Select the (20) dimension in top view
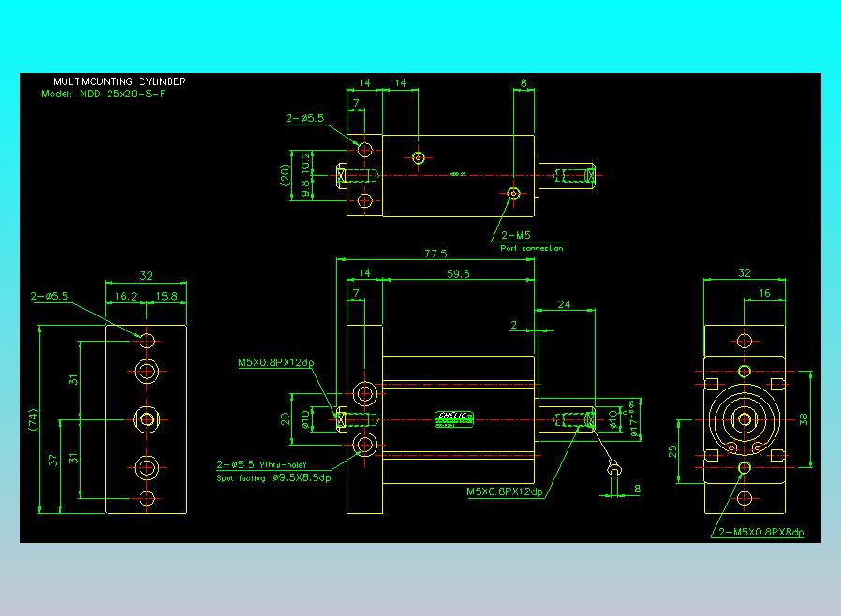The image size is (841, 616). point(285,175)
